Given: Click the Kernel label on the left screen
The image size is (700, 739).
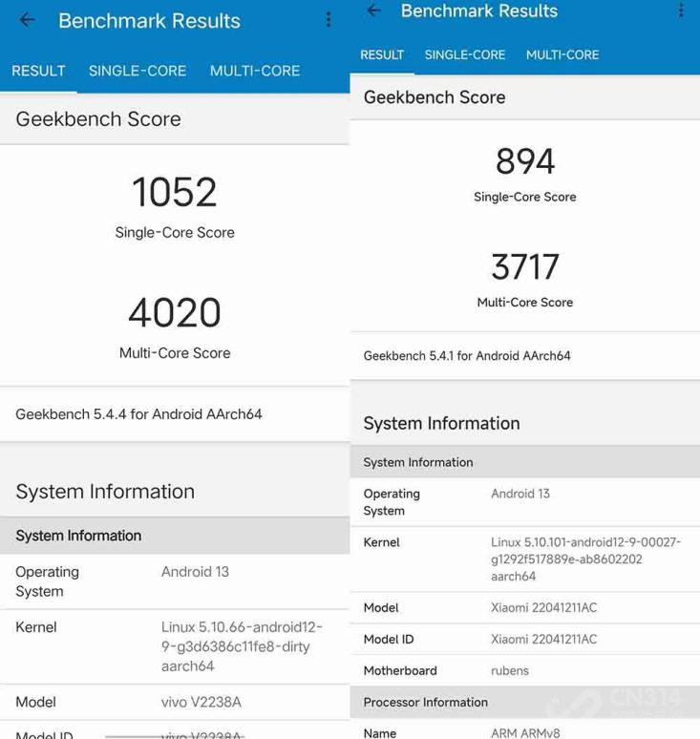Looking at the screenshot, I should click(36, 627).
